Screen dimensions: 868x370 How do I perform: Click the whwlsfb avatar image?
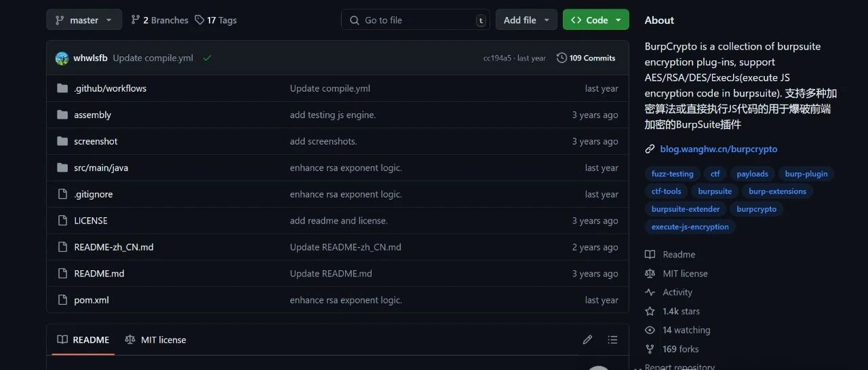(x=62, y=58)
